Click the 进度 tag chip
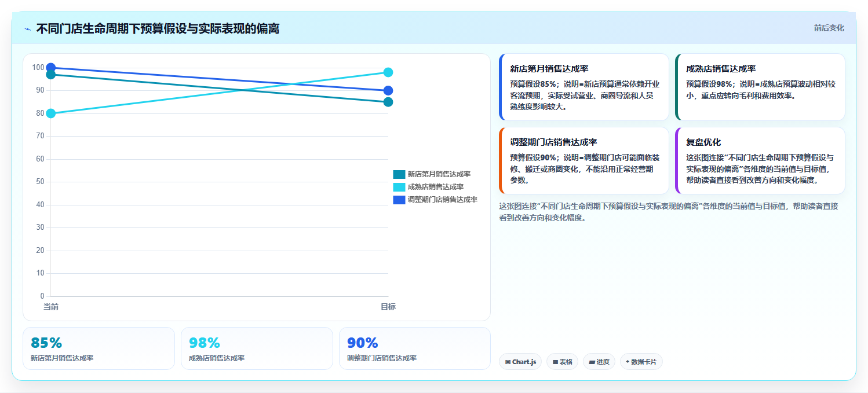868x393 pixels. point(599,362)
